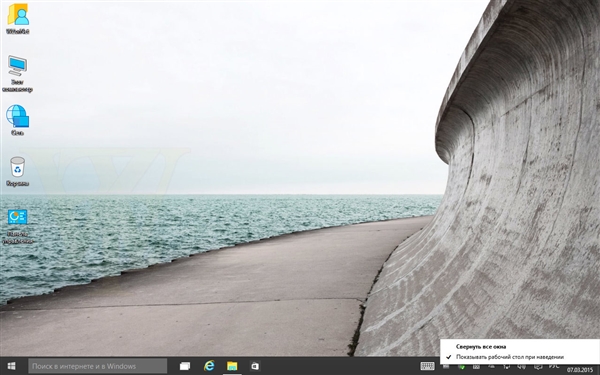Open the network tray icon
The width and height of the screenshot is (600, 375).
click(x=506, y=367)
